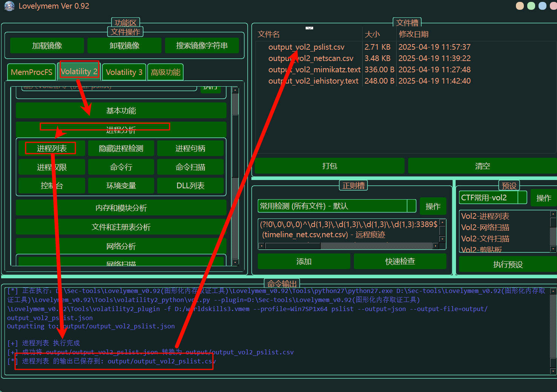Click 操作 button in the 预设 panel
This screenshot has height=392, width=557.
click(544, 198)
